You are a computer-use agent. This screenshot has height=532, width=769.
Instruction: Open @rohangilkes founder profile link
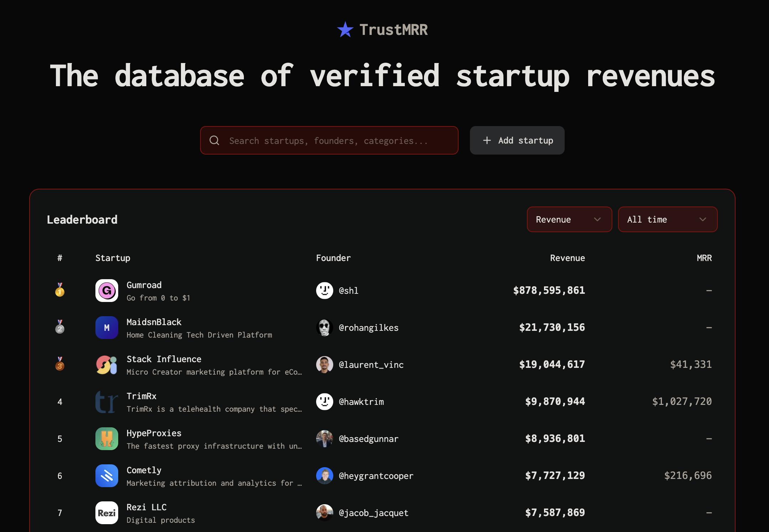[x=368, y=328]
